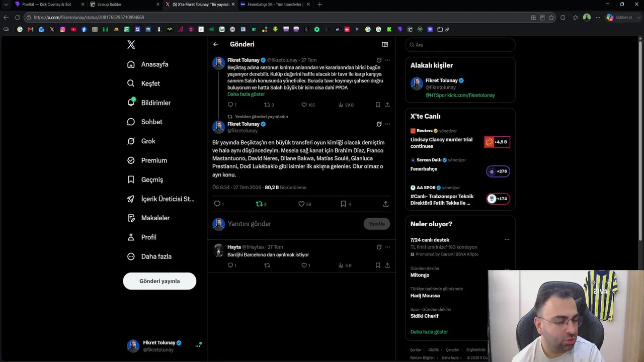The height and width of the screenshot is (362, 644).
Task: Like the main post with 59 likes
Action: click(x=301, y=204)
